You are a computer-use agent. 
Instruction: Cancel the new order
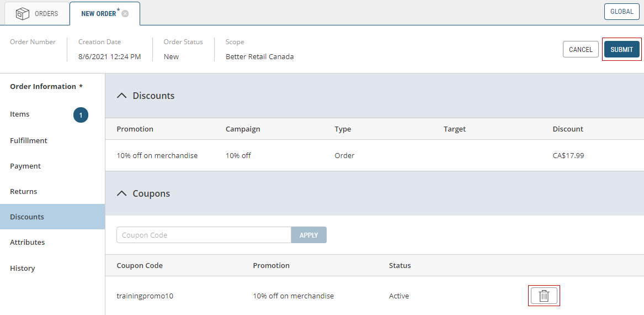point(581,49)
